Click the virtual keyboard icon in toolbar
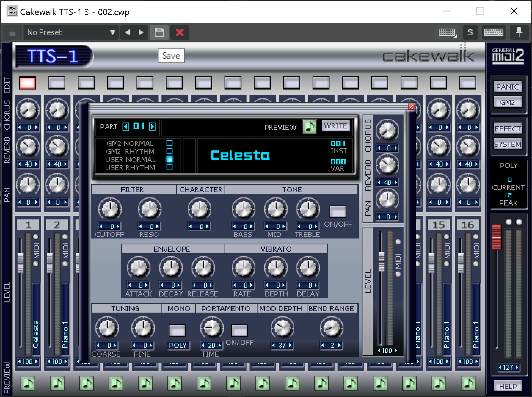 click(493, 32)
